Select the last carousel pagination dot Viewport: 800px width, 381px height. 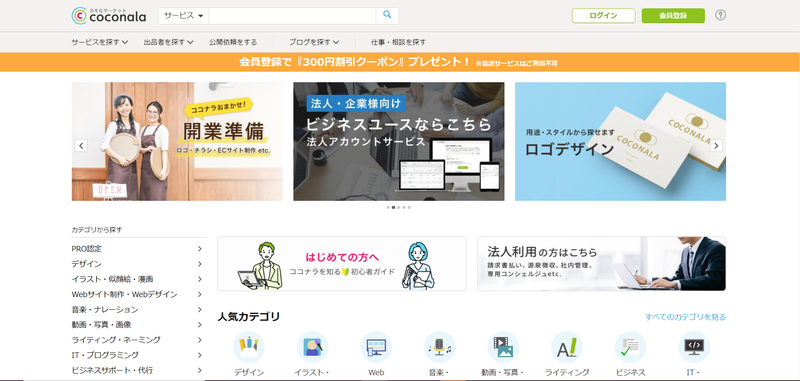(409, 208)
